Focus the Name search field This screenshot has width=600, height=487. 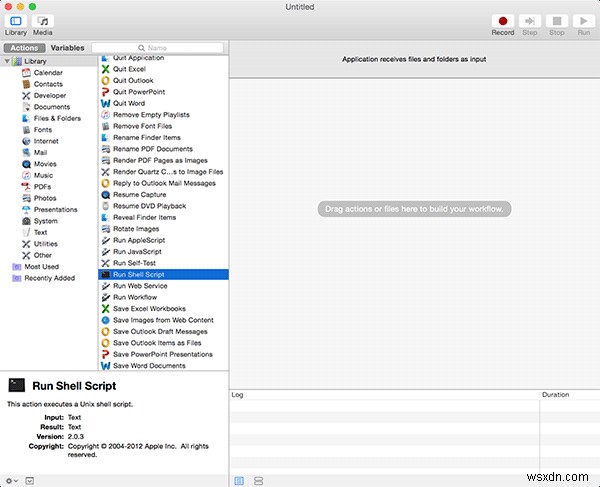coord(157,48)
